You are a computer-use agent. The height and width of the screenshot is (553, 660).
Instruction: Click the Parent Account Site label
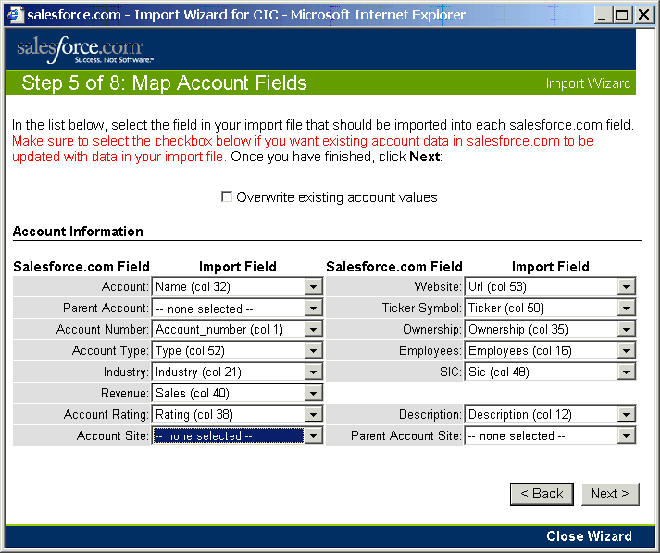[x=406, y=436]
